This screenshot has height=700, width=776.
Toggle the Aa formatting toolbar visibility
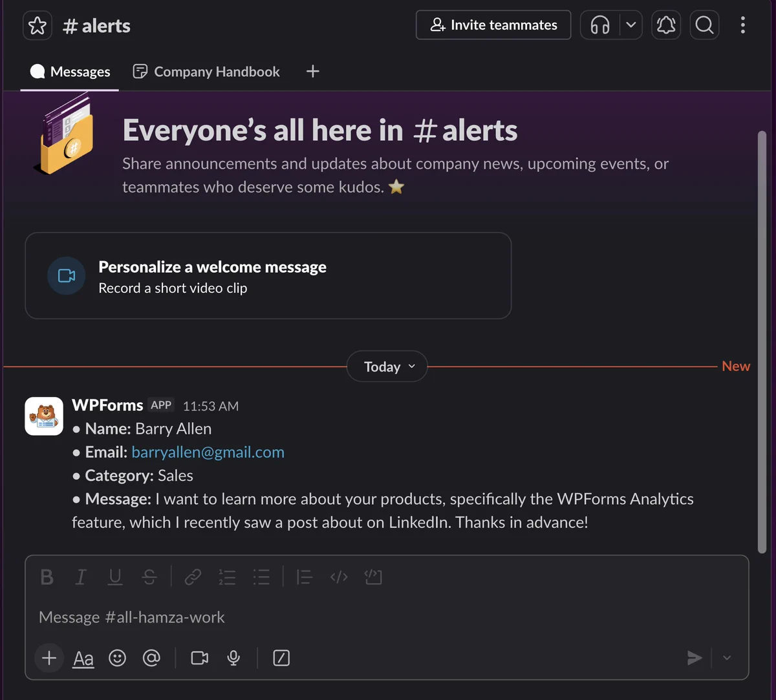(x=83, y=658)
